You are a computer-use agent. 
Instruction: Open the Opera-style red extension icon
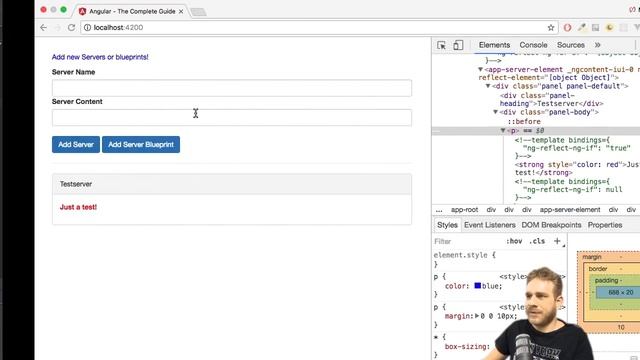pyautogui.click(x=567, y=27)
